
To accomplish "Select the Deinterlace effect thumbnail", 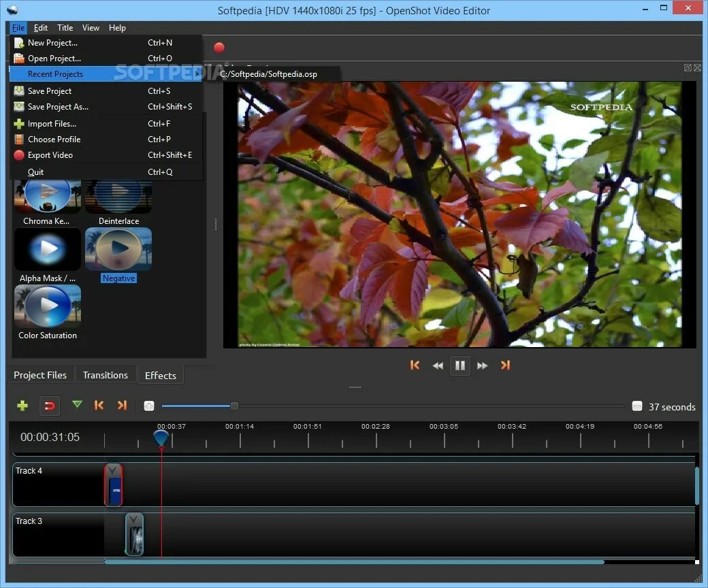I will coord(118,196).
